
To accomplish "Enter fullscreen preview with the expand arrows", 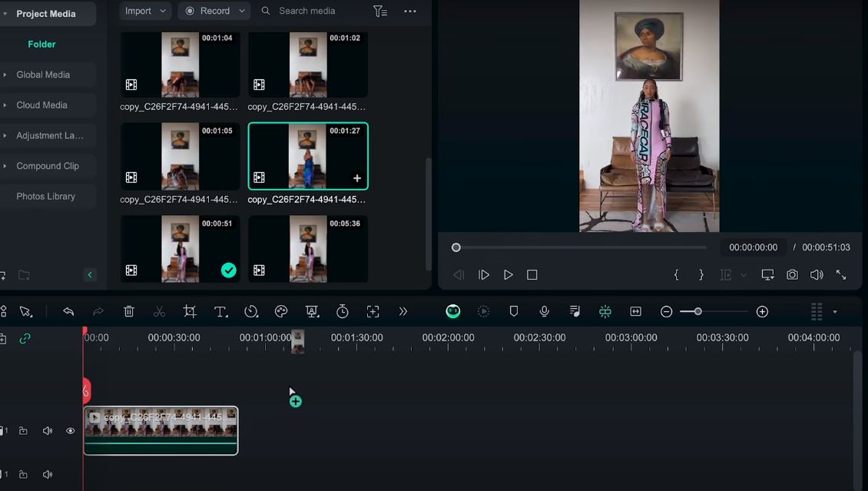I will 841,274.
